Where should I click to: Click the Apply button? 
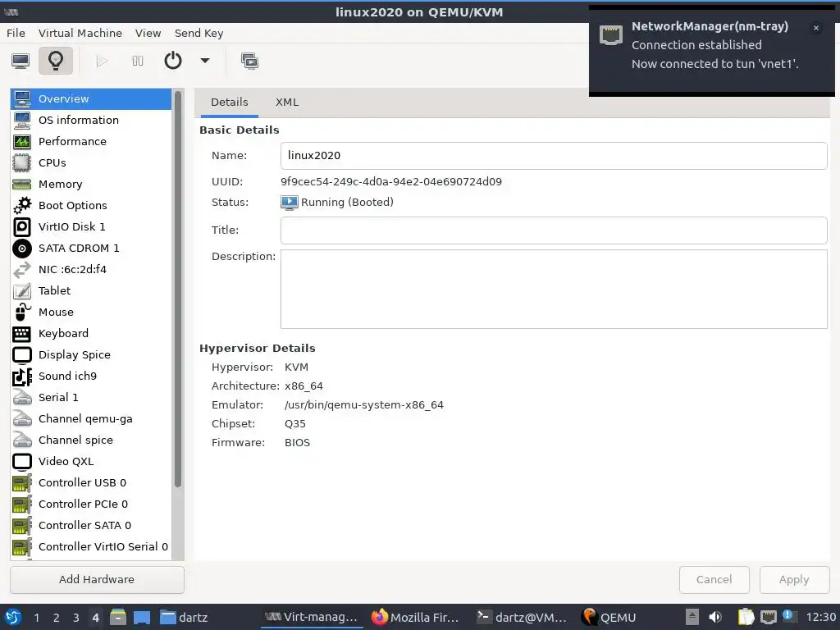pos(794,580)
